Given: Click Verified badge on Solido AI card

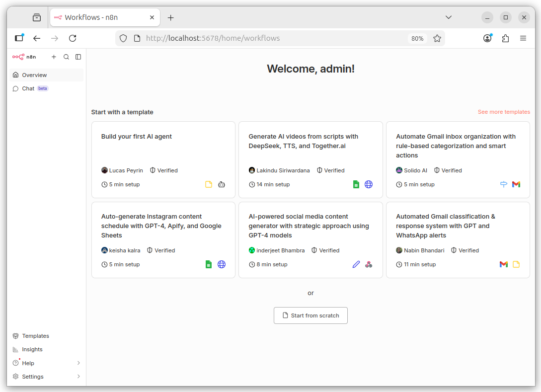Looking at the screenshot, I should (448, 170).
